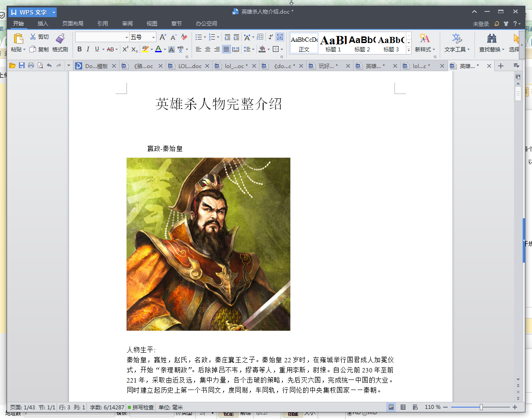Click the font color A swatch
532x419 pixels.
click(159, 49)
